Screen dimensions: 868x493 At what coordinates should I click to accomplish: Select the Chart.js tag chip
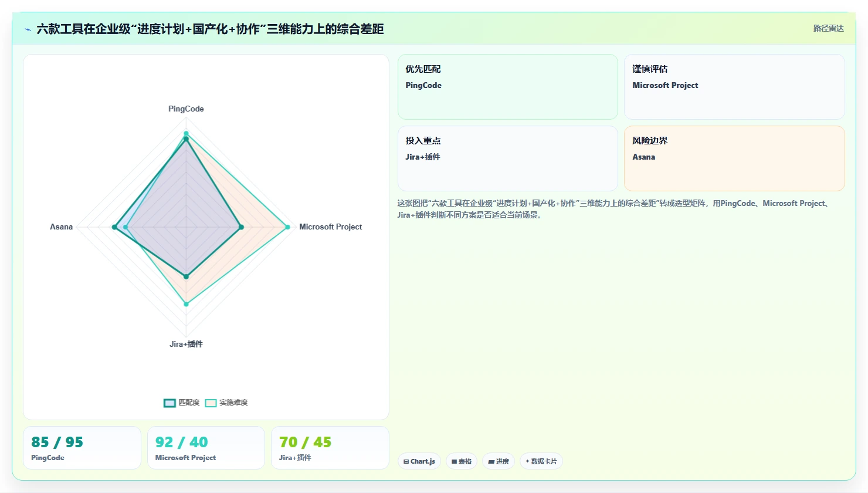coord(419,461)
